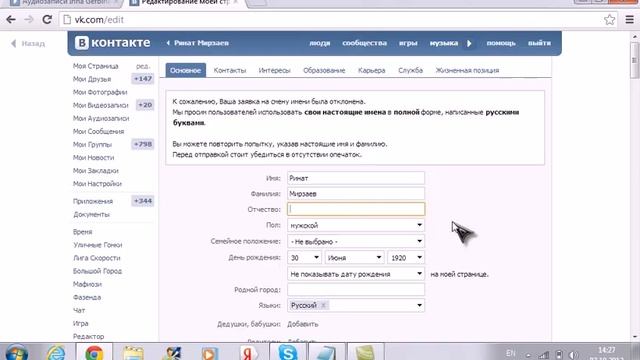Reload the vk.com/edit page
This screenshot has width=640, height=360.
[47, 20]
